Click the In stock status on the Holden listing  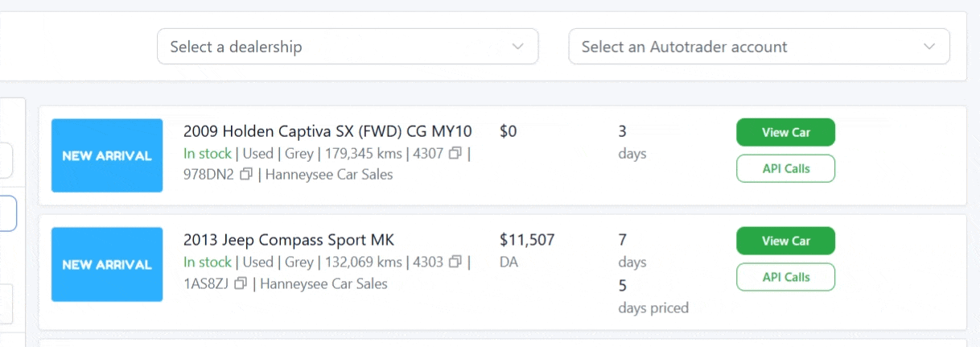[208, 153]
